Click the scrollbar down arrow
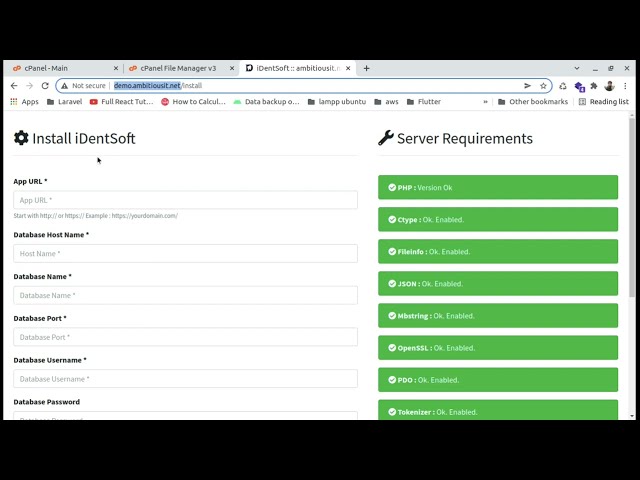 pyautogui.click(x=632, y=416)
